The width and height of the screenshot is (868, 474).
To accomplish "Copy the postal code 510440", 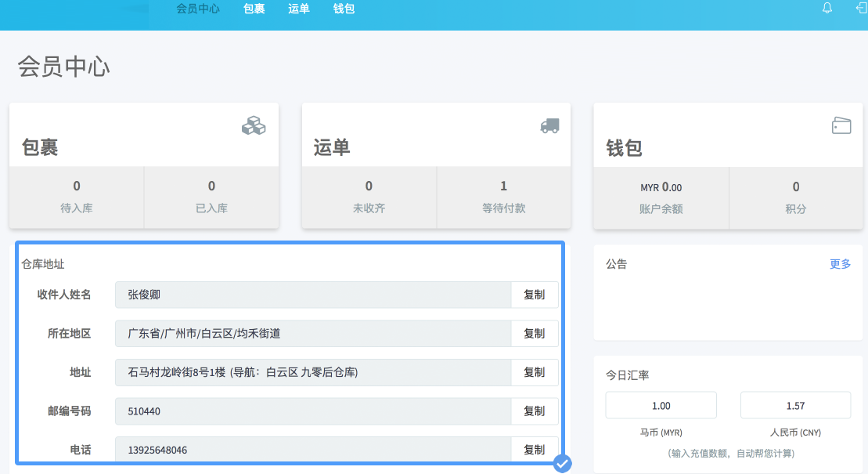I will pyautogui.click(x=534, y=411).
